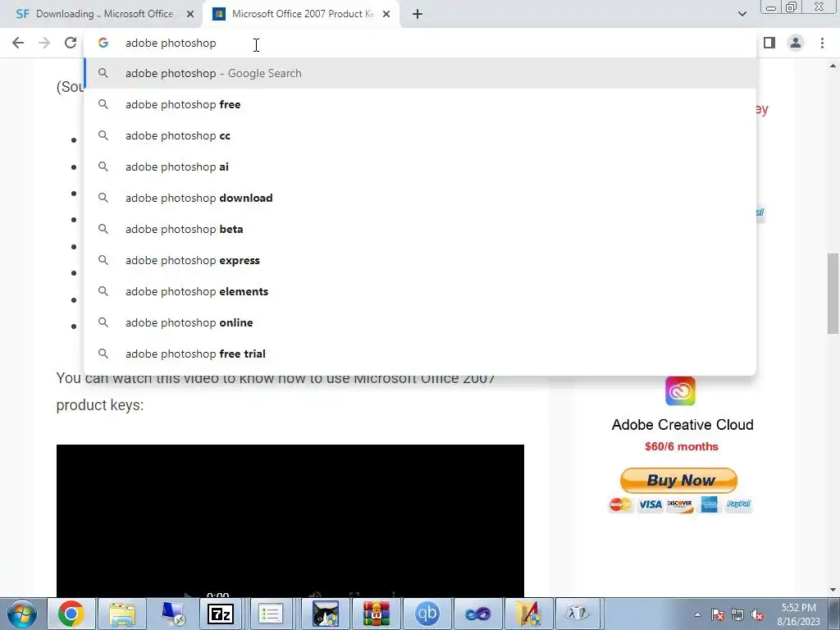Open the lambda app taskbar icon

[x=577, y=614]
